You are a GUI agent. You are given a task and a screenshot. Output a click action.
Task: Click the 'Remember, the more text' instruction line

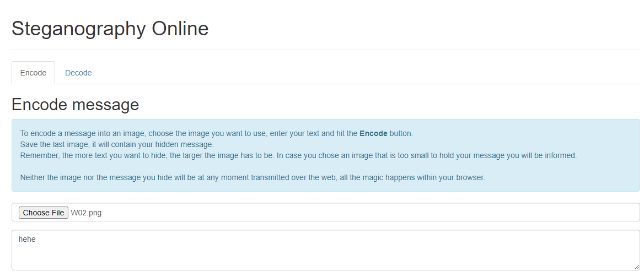click(x=298, y=155)
